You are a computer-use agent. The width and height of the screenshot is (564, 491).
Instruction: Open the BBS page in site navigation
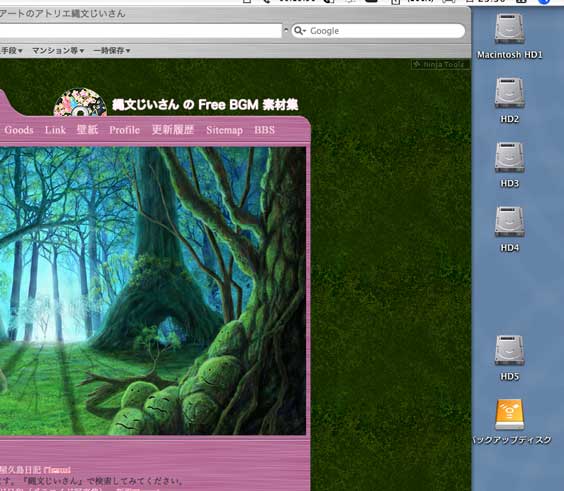[x=264, y=130]
